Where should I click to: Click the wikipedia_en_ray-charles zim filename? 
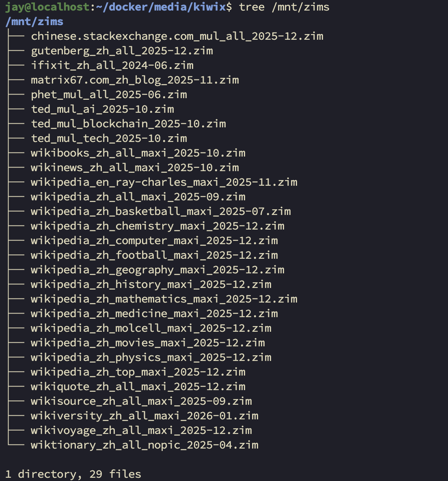[164, 182]
